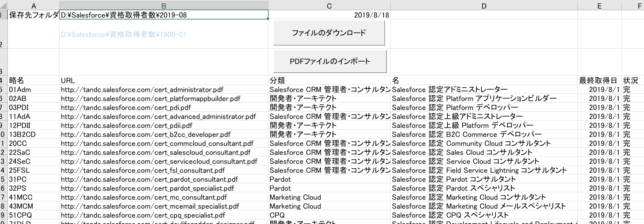The height and width of the screenshot is (224, 644).
Task: Select the cert_platformappbuilder.pdf URL cell
Action: coord(164,98)
